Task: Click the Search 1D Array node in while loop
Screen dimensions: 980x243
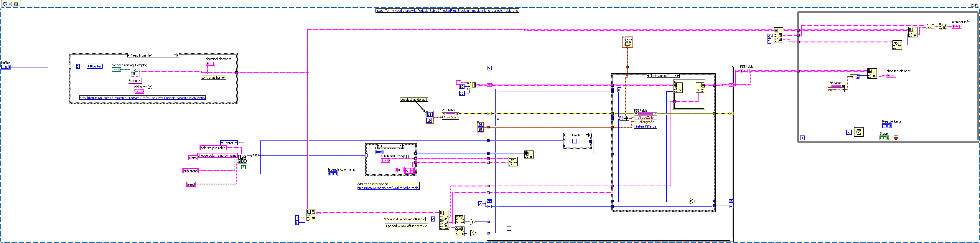Action: (x=897, y=45)
